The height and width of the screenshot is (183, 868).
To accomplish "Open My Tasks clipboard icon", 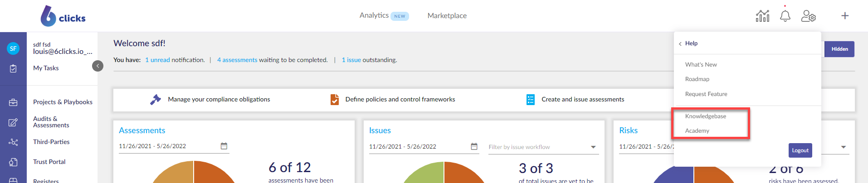I will tap(13, 68).
